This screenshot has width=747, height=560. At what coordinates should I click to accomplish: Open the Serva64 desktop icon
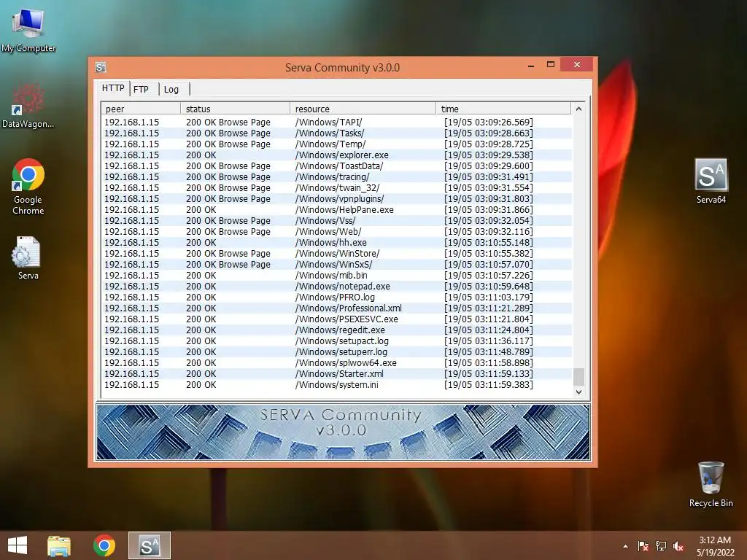pos(711,181)
